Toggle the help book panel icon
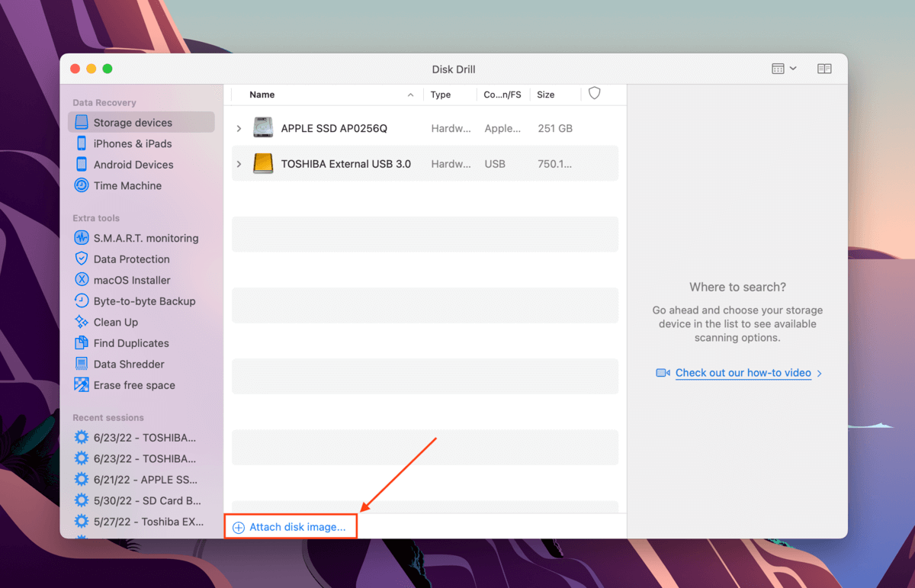 click(x=824, y=69)
